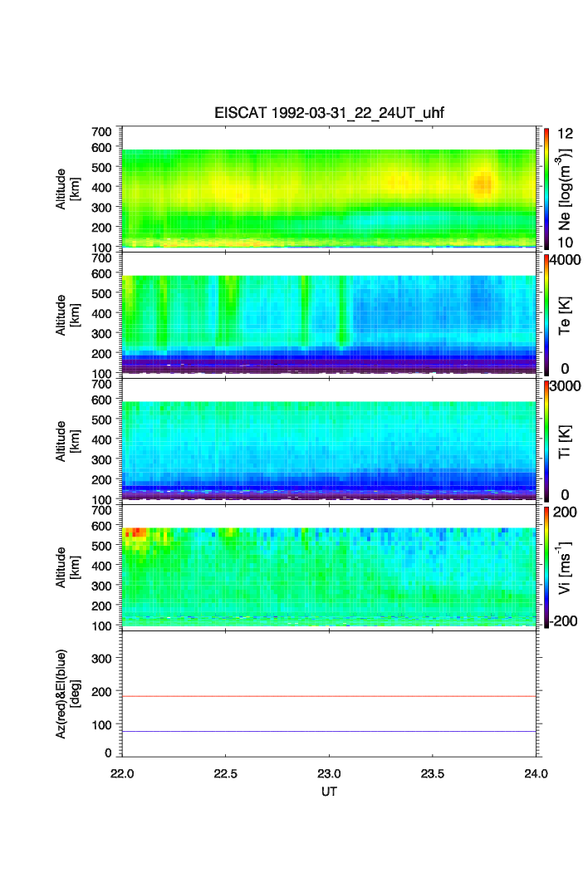Viewport: 588px width, 883px height.
Task: Click the Altitude label of the Ne panel
Action: pos(67,189)
